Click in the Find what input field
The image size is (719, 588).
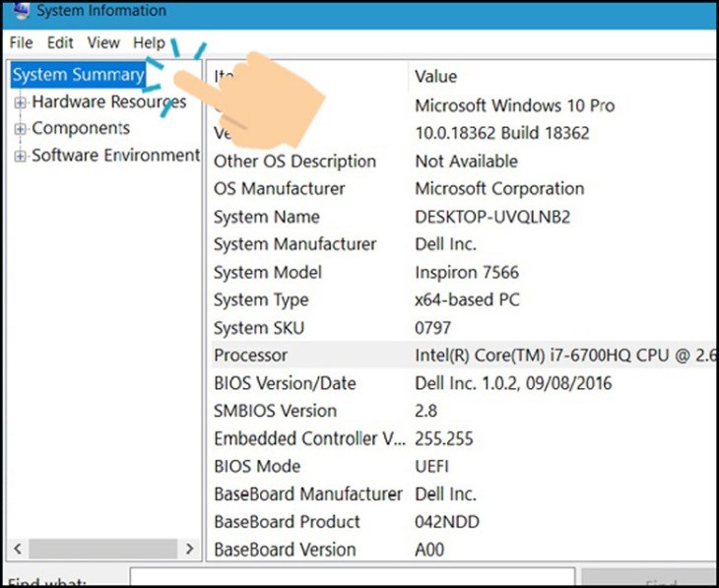[x=353, y=577]
